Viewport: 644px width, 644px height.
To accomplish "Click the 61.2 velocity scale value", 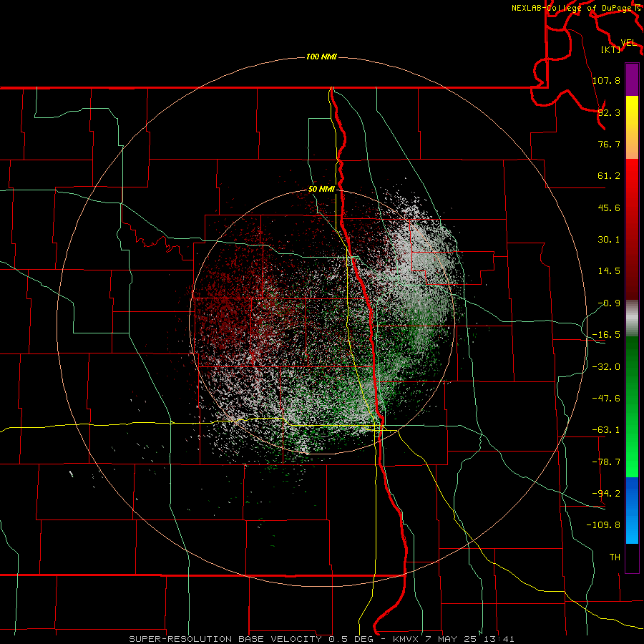I will (x=609, y=176).
